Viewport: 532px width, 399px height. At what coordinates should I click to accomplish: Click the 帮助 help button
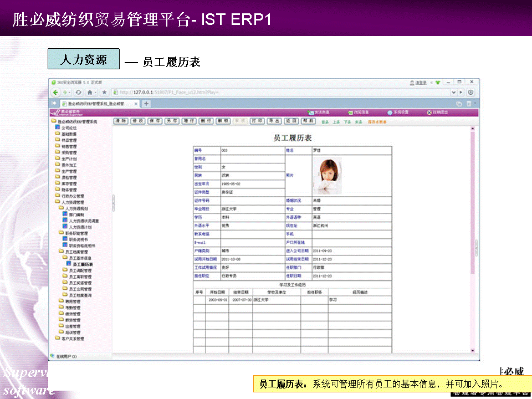(x=309, y=121)
